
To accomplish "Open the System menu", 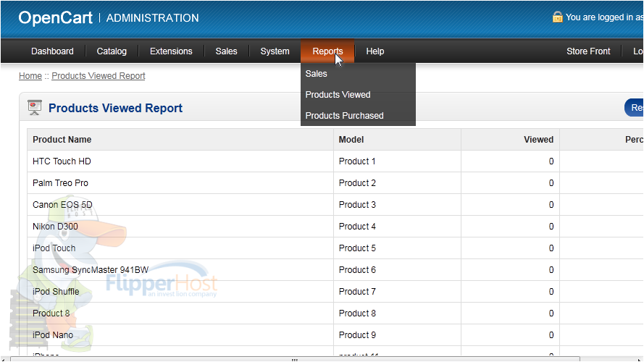I will click(x=275, y=51).
